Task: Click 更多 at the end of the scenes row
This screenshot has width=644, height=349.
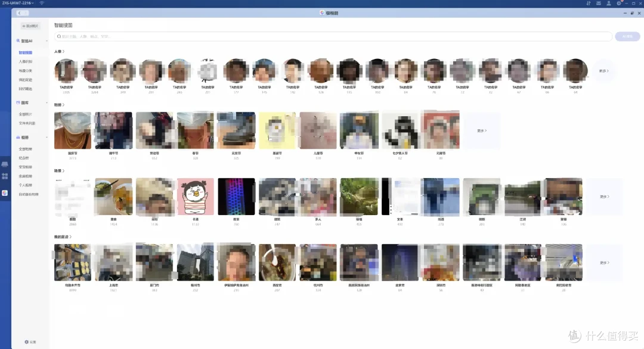Action: point(604,197)
